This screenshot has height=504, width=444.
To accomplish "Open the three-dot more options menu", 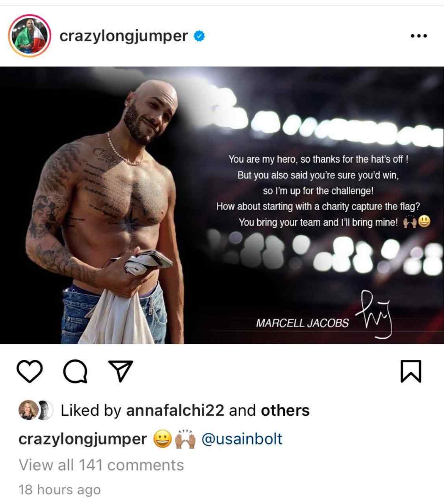I will [418, 36].
